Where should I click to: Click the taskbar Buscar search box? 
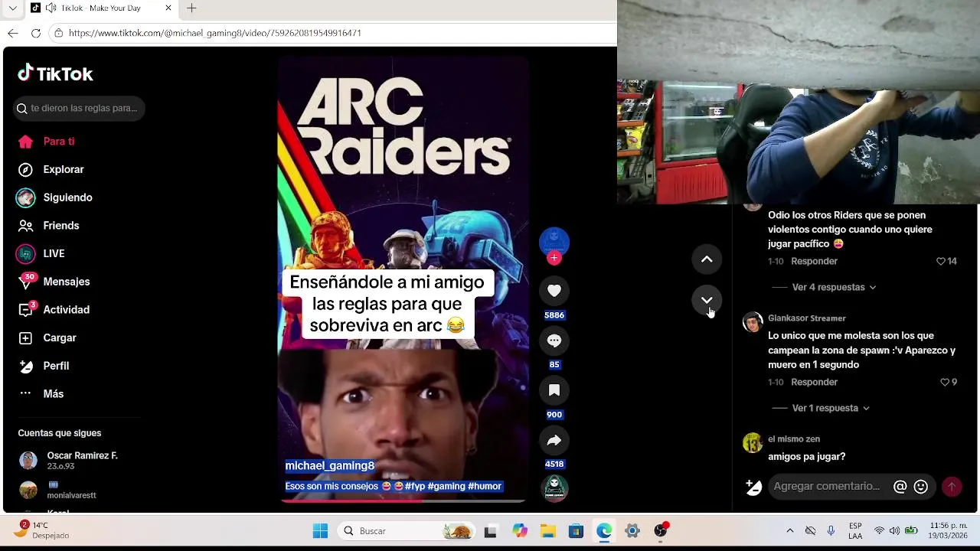point(406,531)
